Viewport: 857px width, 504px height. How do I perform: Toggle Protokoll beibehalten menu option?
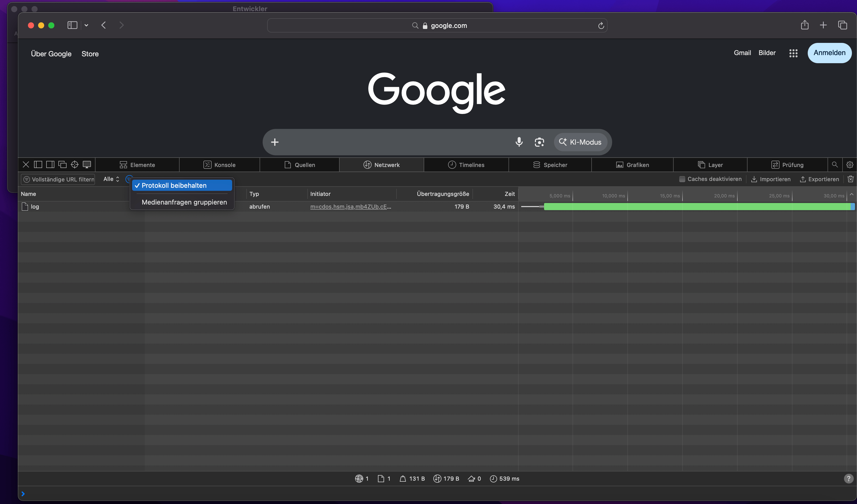point(182,186)
